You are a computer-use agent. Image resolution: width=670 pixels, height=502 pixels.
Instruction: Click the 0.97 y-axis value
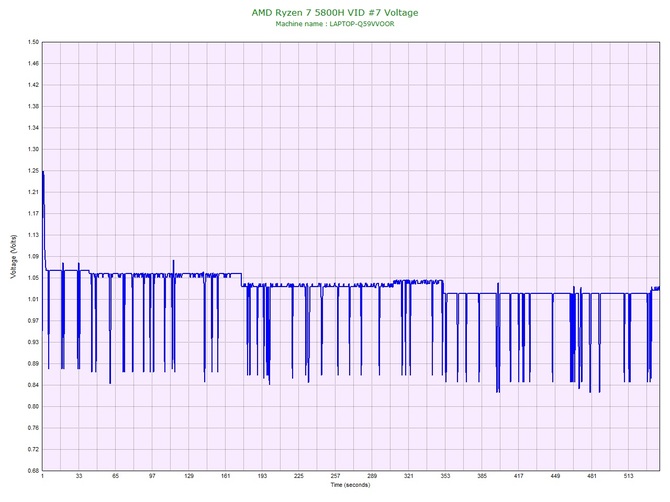click(33, 321)
